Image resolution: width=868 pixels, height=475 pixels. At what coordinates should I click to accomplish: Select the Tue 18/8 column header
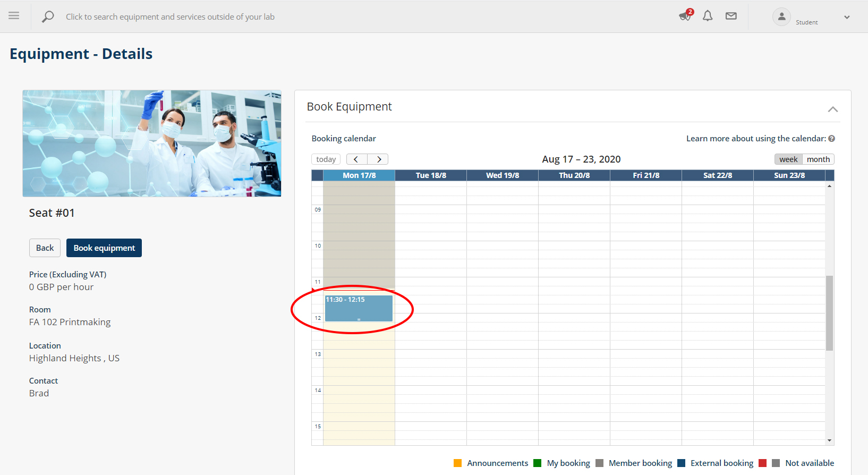(431, 175)
